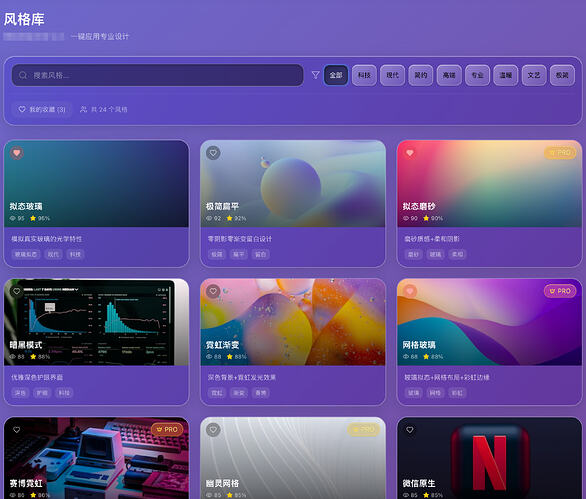Click the PRO crown badge on 网格玻璃
Viewport: 586px width, 499px height.
(x=560, y=291)
